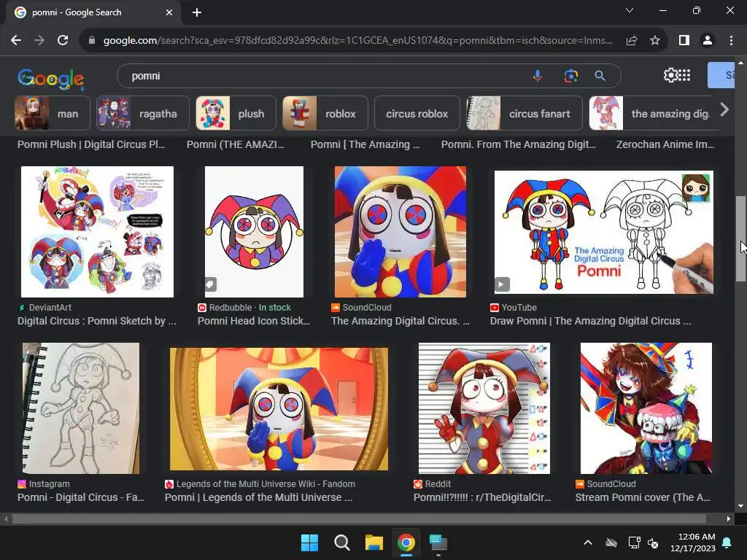Go back to the previous page
747x560 pixels.
click(x=16, y=41)
